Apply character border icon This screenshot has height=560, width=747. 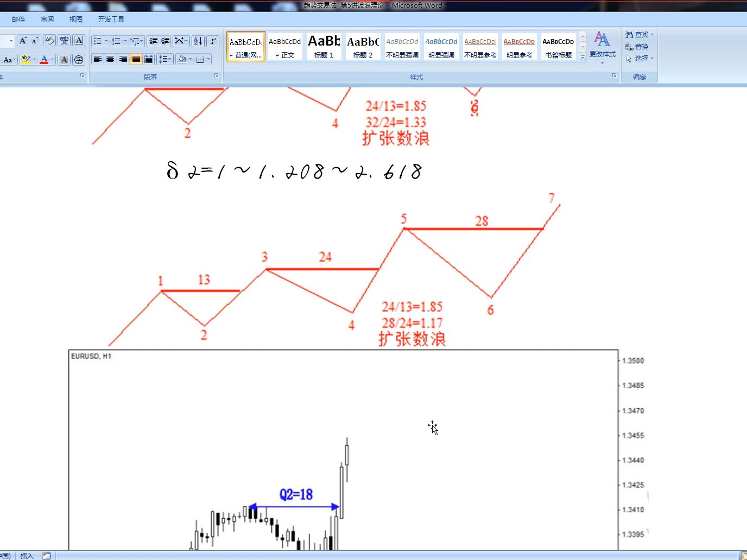point(79,41)
